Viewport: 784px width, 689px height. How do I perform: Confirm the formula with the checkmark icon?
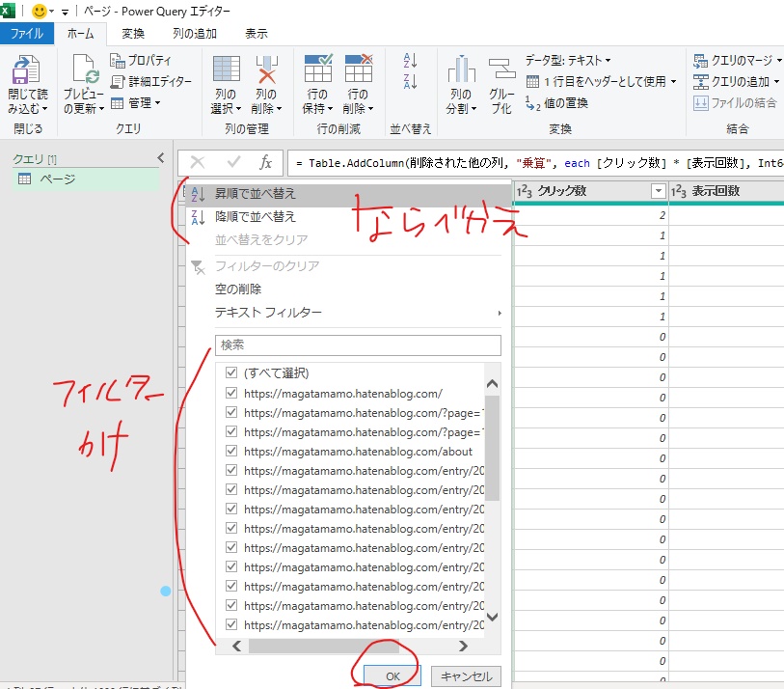(x=233, y=162)
